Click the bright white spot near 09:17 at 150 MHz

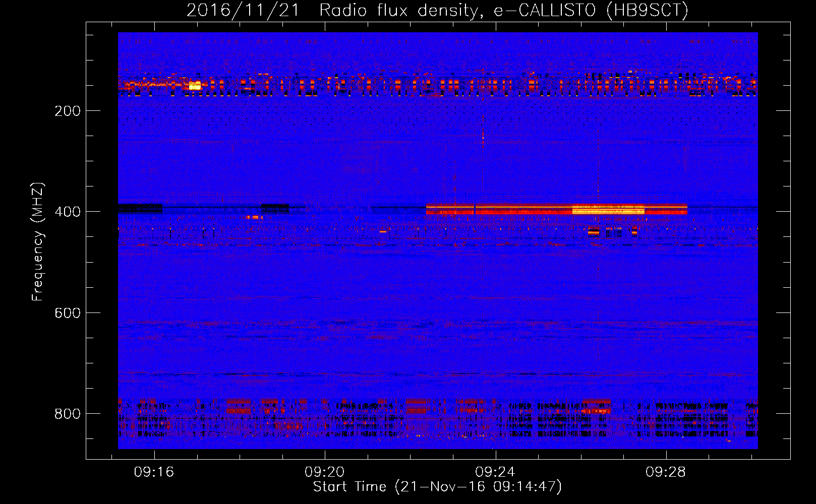195,86
